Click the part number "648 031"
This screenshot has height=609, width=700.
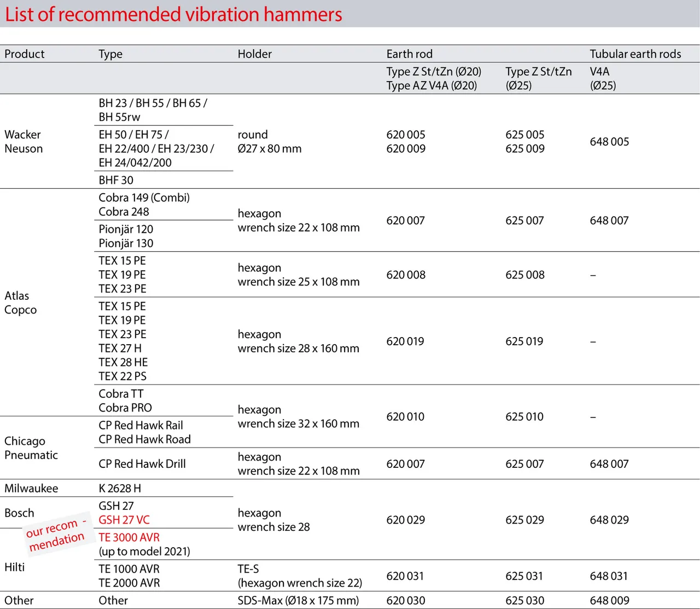[x=609, y=576]
